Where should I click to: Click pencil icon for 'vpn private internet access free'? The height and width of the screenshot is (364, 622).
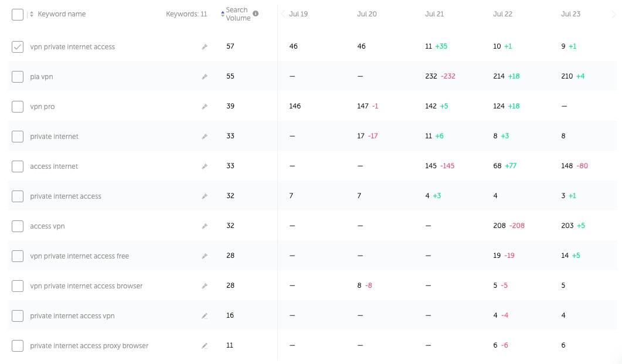click(x=205, y=256)
